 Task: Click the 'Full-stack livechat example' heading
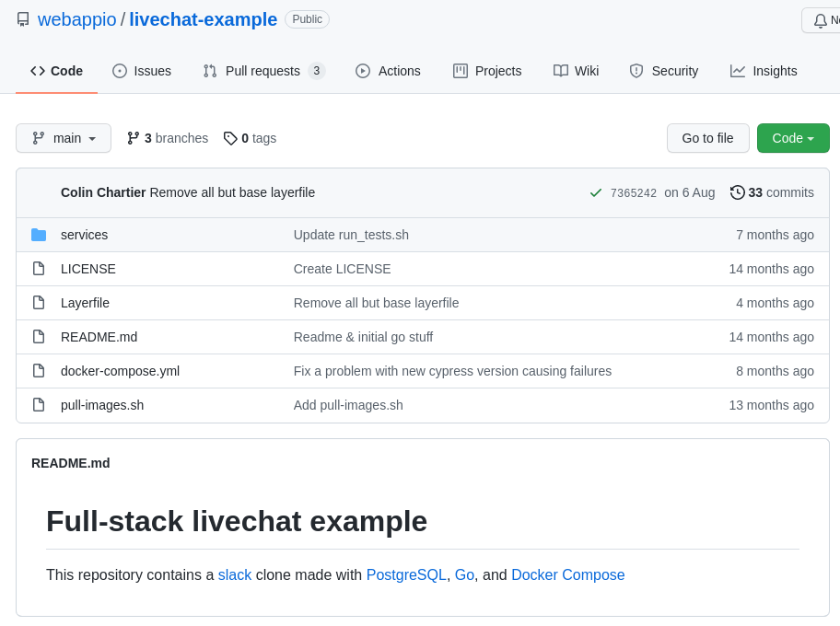point(237,521)
